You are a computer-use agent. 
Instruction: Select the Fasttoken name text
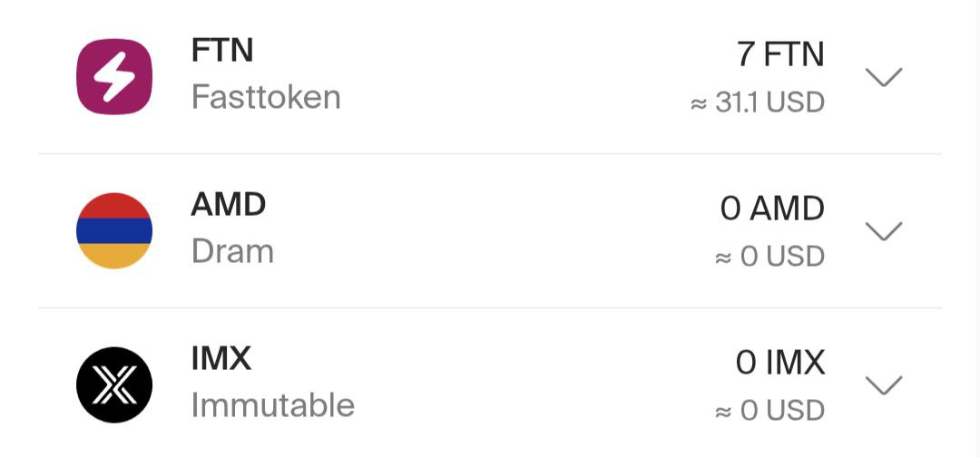266,98
